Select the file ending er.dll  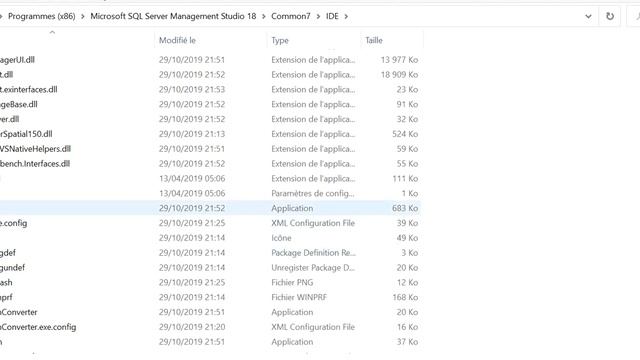(x=10, y=119)
